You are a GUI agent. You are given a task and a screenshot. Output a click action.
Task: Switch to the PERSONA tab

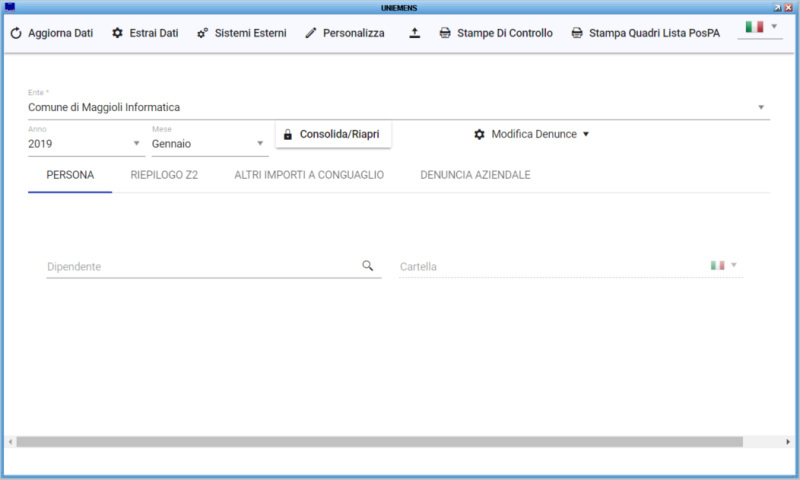coord(70,175)
